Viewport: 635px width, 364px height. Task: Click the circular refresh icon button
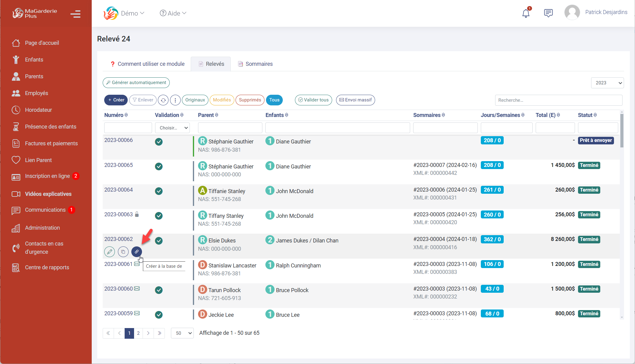click(163, 100)
